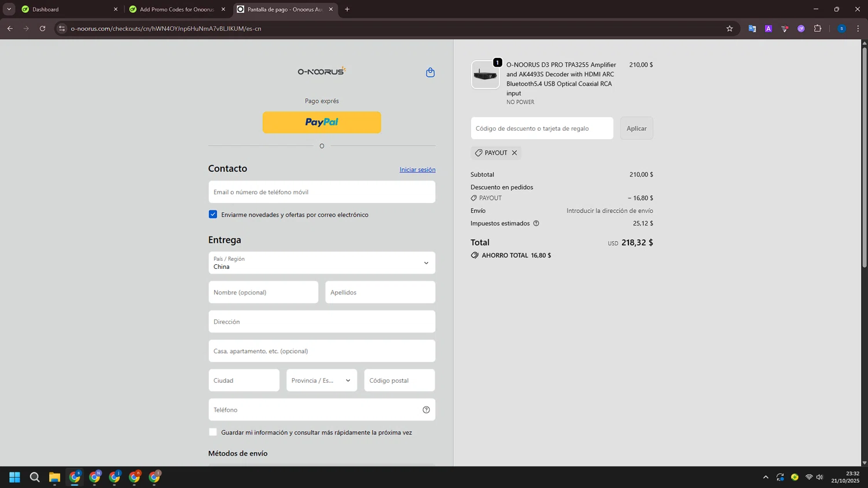Open the Google Translate extension icon
Screen dimensions: 868x488
point(752,28)
